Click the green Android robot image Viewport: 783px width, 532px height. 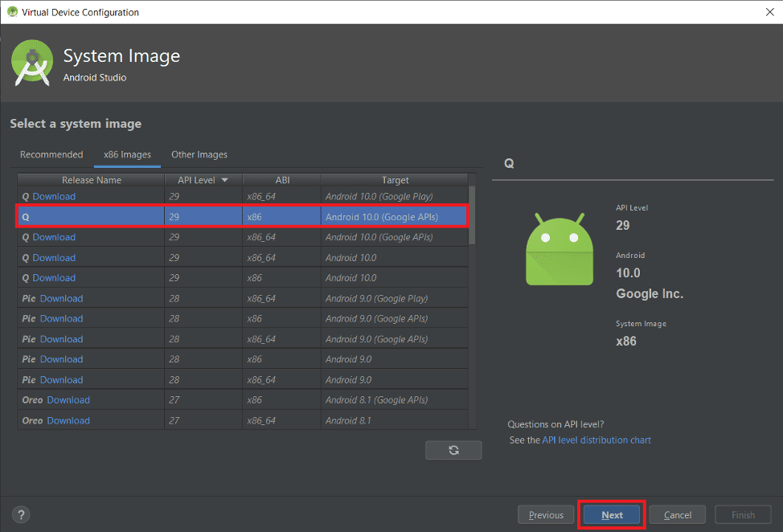560,248
